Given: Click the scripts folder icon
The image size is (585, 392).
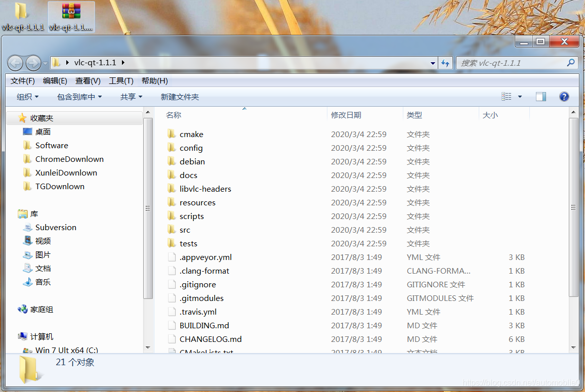Looking at the screenshot, I should tap(172, 216).
